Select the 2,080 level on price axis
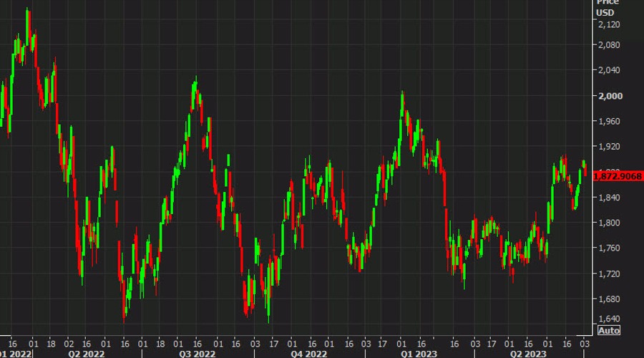 pos(609,45)
